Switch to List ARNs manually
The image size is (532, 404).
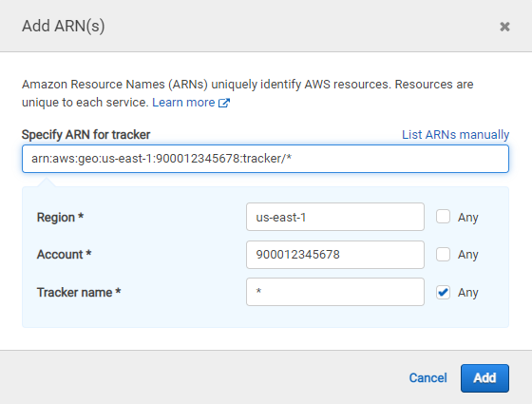pos(455,134)
